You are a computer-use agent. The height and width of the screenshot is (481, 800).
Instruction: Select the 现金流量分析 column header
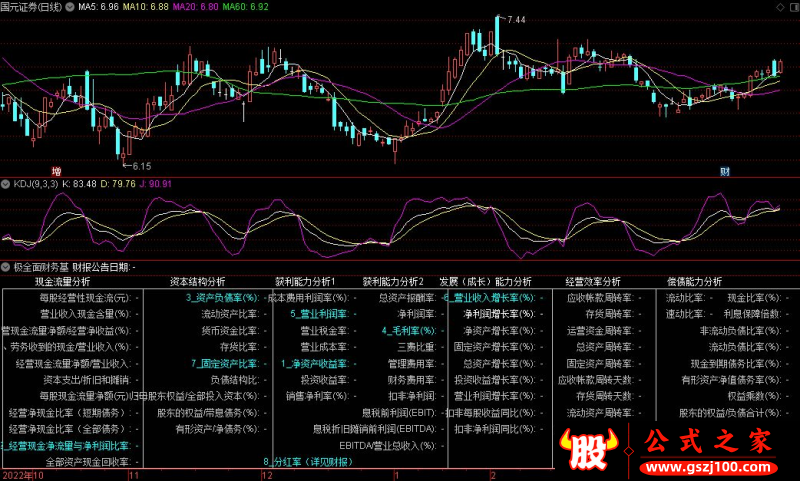tap(62, 282)
